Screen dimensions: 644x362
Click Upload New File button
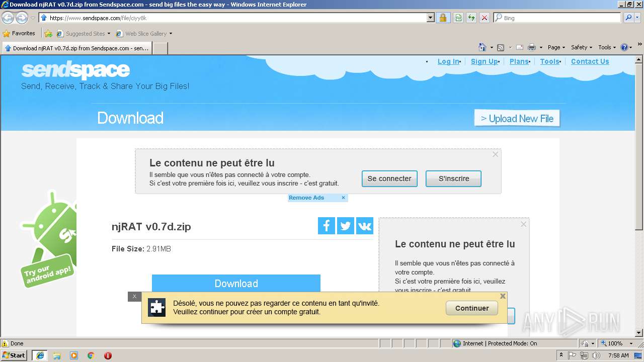(517, 119)
